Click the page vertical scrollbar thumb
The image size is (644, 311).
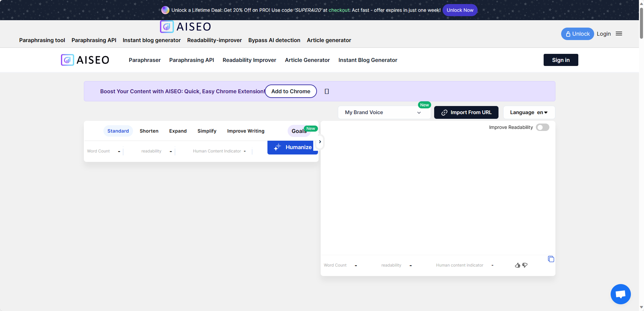(x=641, y=23)
